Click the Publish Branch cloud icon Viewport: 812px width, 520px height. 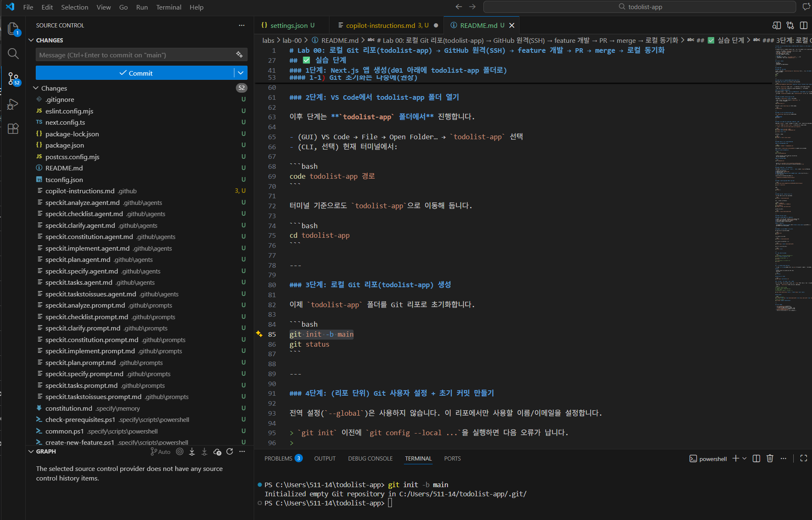[x=217, y=452]
